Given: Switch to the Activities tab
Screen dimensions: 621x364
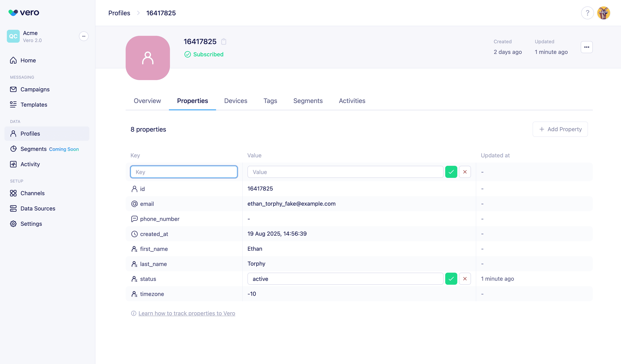Looking at the screenshot, I should click(352, 101).
